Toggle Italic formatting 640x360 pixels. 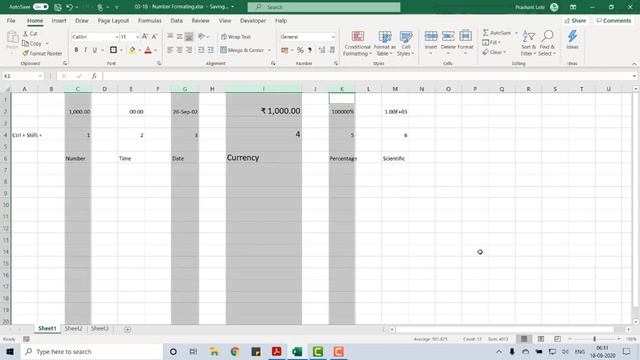85,50
